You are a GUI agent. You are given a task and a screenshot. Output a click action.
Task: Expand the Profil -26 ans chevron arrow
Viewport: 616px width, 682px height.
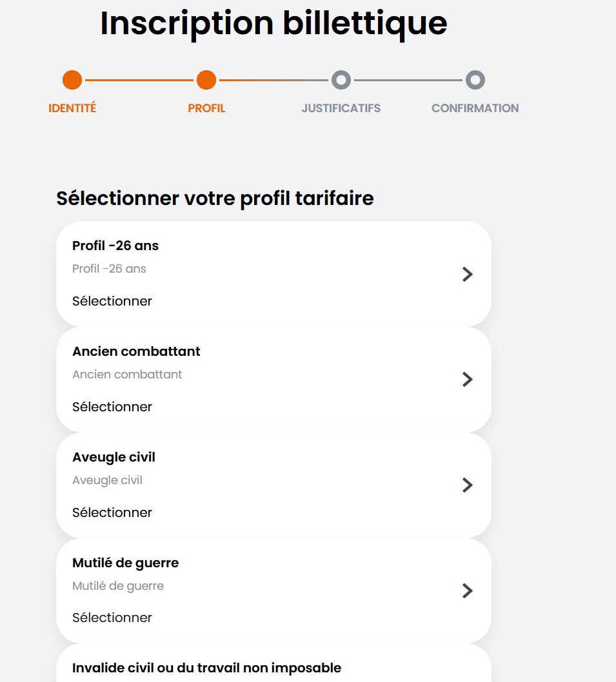[468, 275]
